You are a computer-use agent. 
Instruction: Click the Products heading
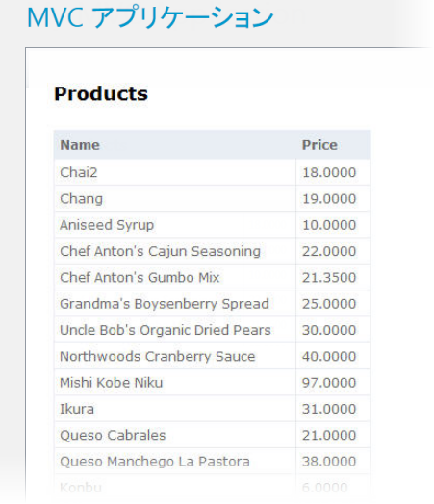pyautogui.click(x=101, y=94)
